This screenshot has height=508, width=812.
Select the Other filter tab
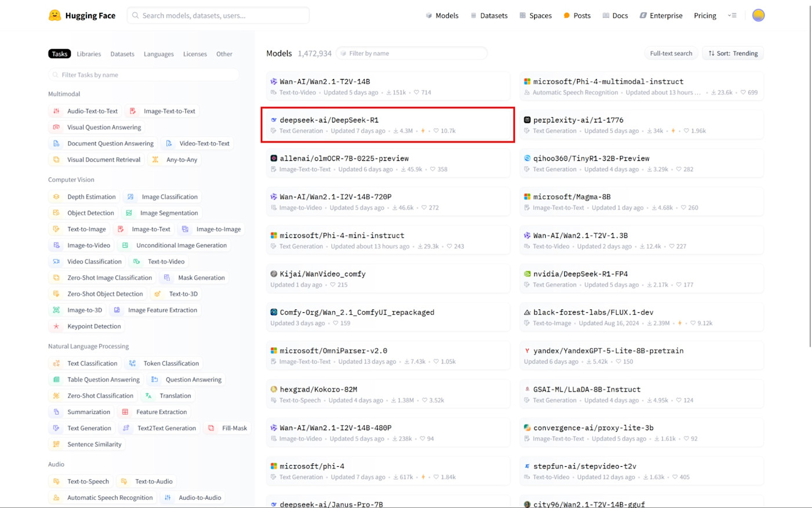[224, 54]
